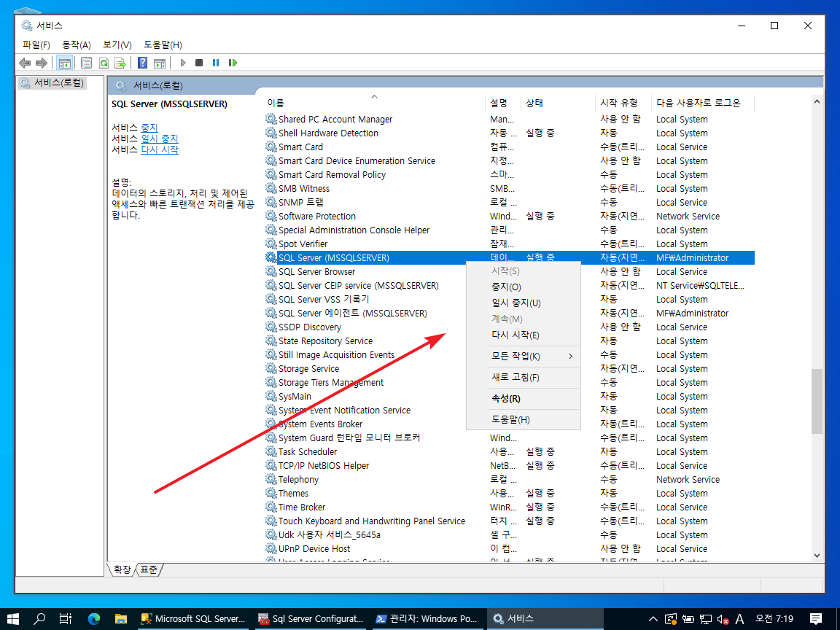Sort by 다음 사용자로 로그온 column header
The height and width of the screenshot is (630, 840).
click(x=703, y=103)
